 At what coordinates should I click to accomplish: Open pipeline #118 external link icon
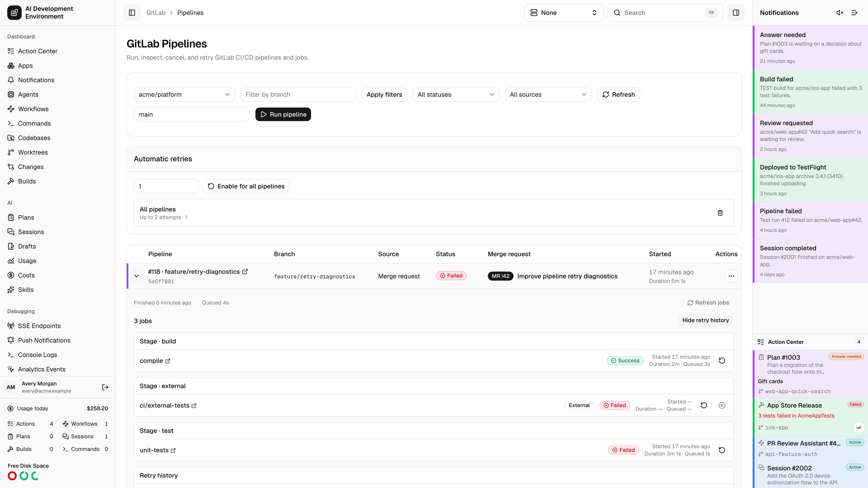click(245, 271)
